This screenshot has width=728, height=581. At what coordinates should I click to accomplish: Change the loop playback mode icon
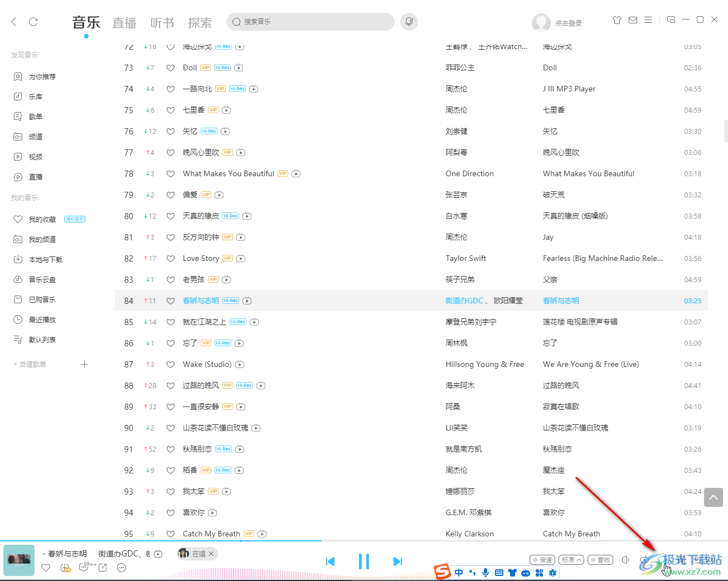(x=644, y=560)
